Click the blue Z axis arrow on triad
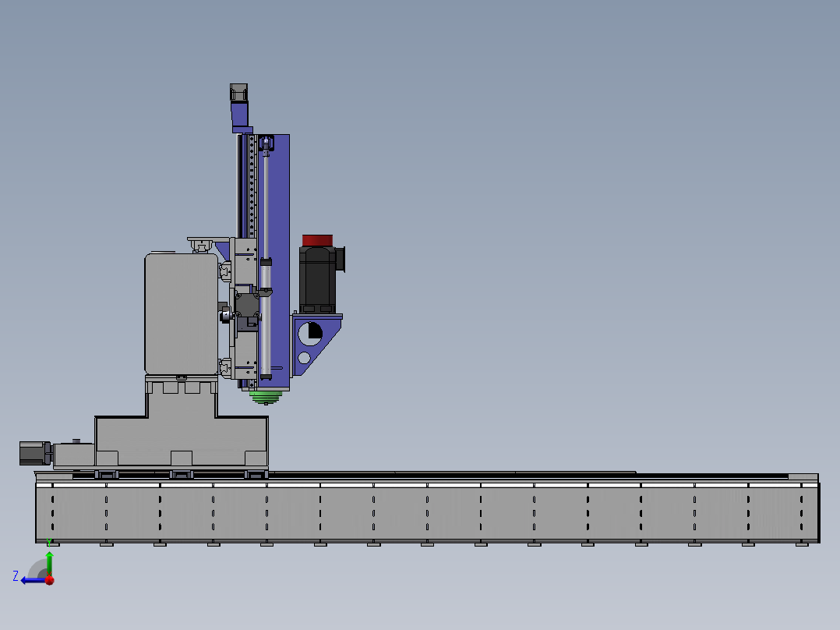This screenshot has height=630, width=840. [32, 580]
